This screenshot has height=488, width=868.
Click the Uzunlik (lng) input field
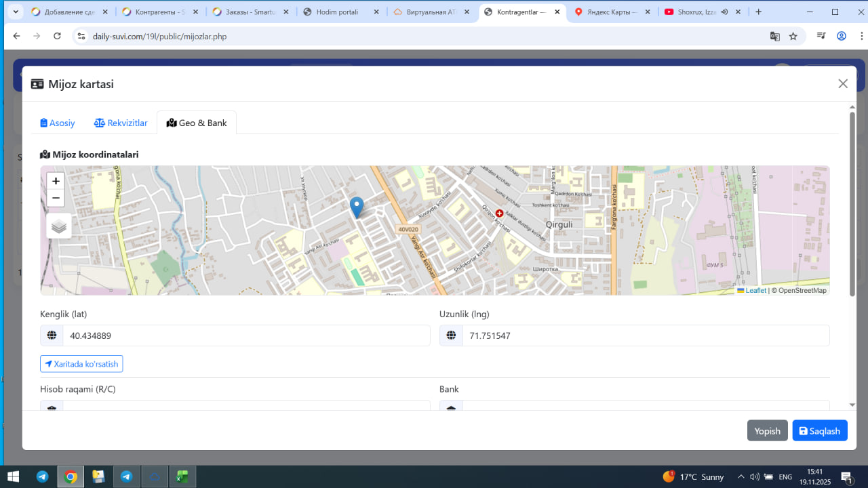tap(645, 335)
